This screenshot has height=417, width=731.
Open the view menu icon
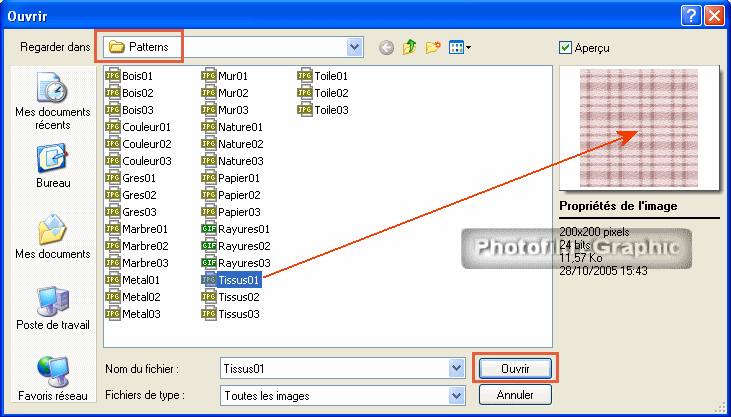[x=460, y=47]
